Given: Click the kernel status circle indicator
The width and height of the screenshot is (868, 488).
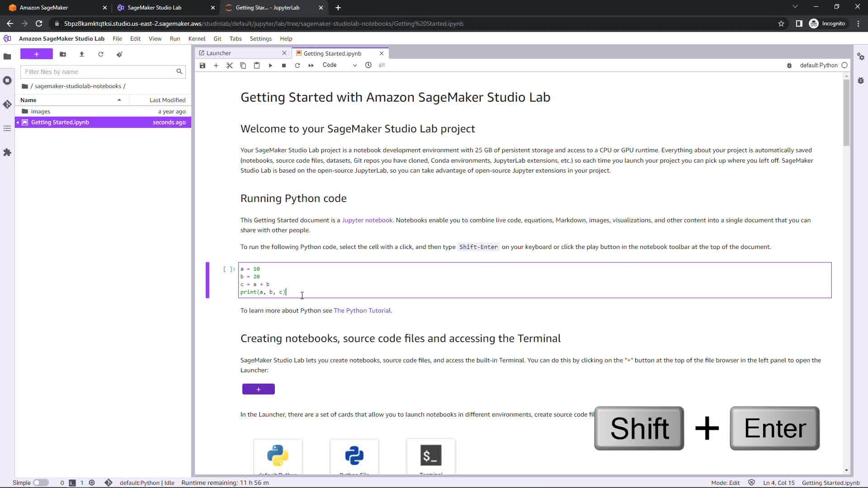Looking at the screenshot, I should pyautogui.click(x=844, y=65).
